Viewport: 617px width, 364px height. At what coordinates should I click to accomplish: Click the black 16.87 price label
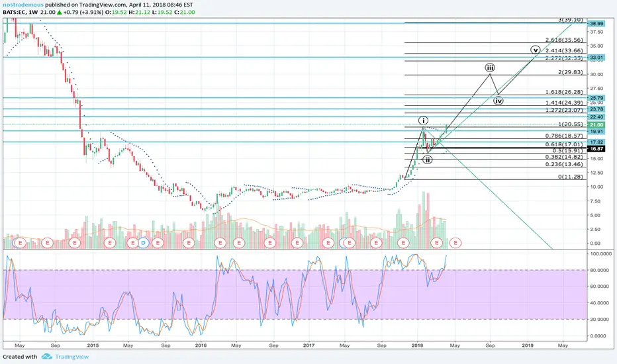(596, 149)
